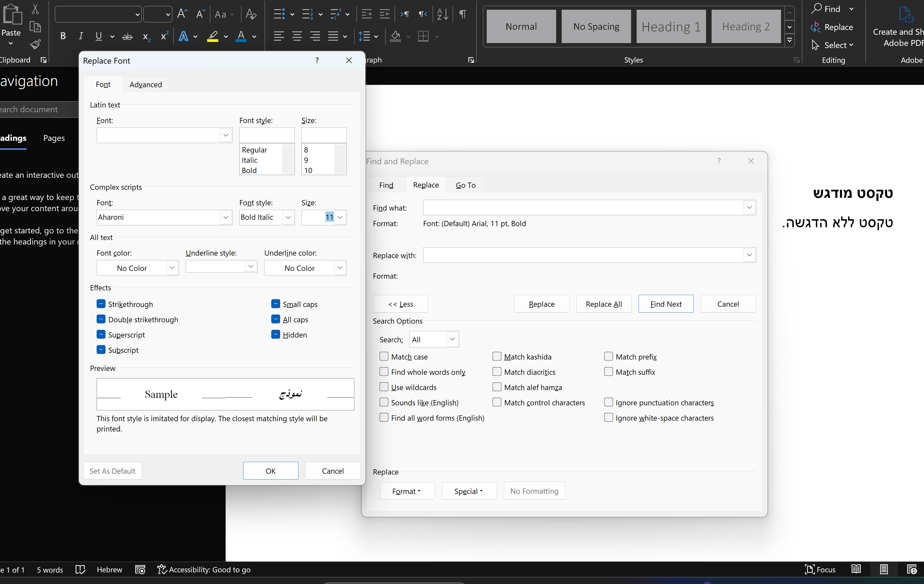Enable Use wildcards option
Image resolution: width=924 pixels, height=584 pixels.
384,387
